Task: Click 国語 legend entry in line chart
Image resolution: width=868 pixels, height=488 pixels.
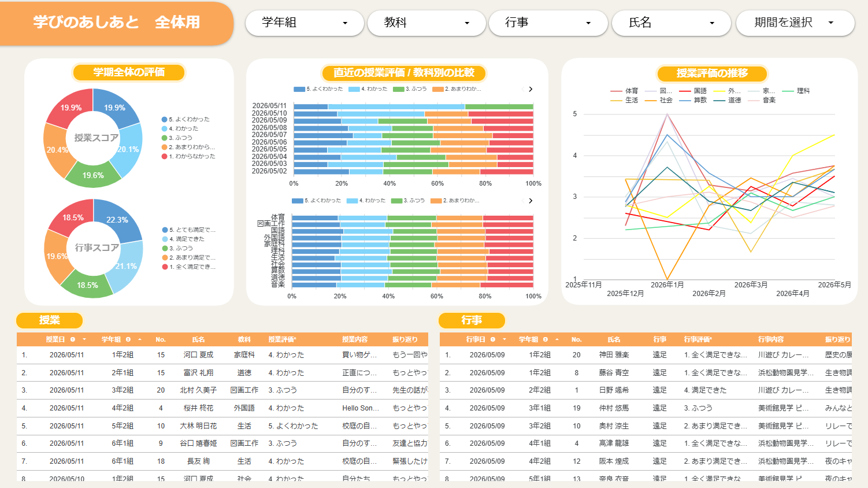Action: click(x=693, y=91)
